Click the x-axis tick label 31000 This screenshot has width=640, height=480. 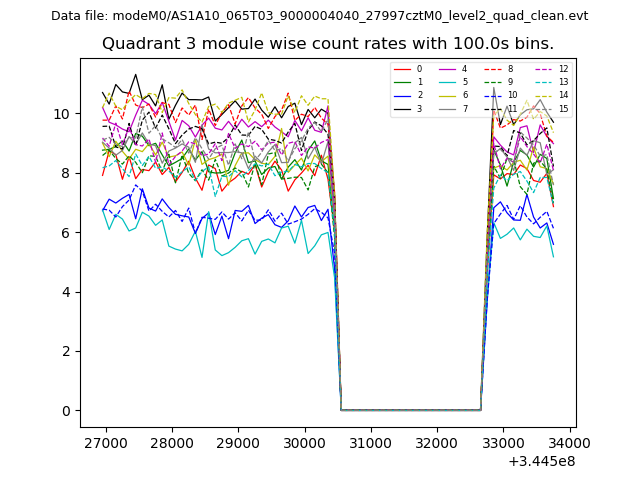point(371,443)
